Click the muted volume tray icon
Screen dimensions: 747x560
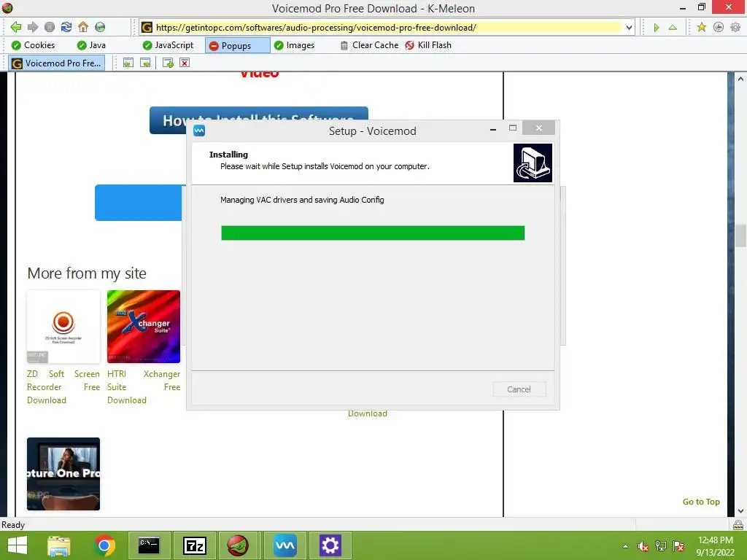coord(643,546)
